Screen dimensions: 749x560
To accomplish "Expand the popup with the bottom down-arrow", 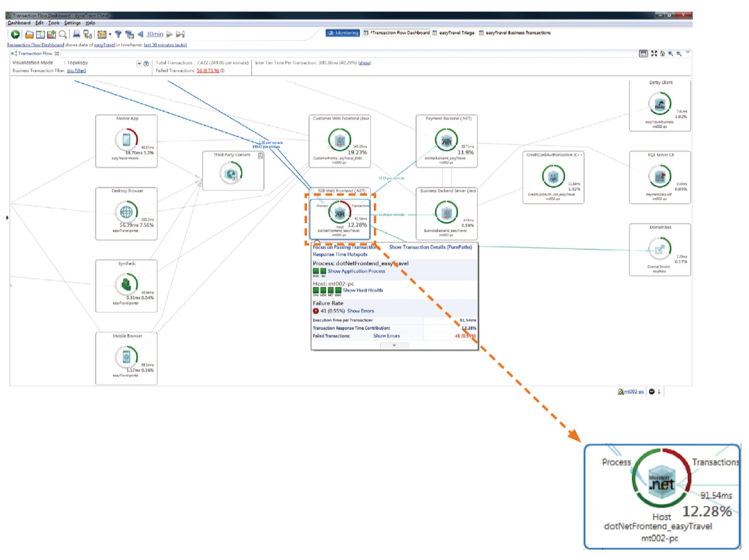I will click(394, 346).
